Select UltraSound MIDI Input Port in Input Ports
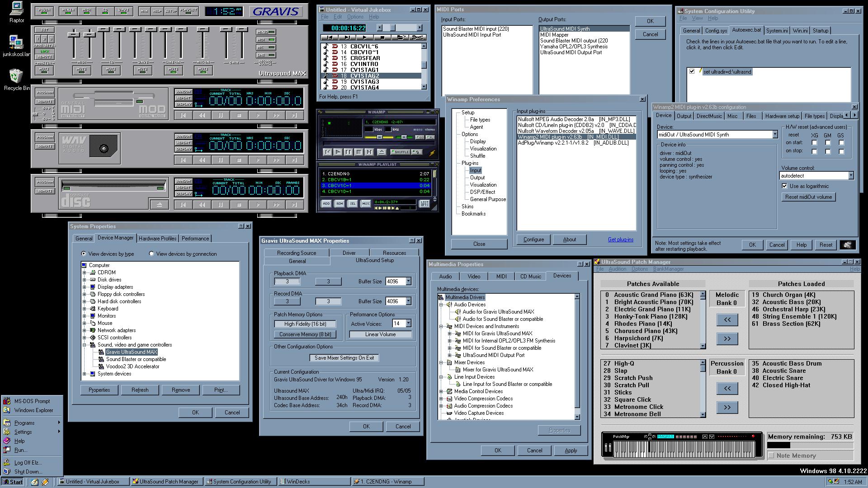Image resolution: width=868 pixels, height=488 pixels. pos(472,35)
